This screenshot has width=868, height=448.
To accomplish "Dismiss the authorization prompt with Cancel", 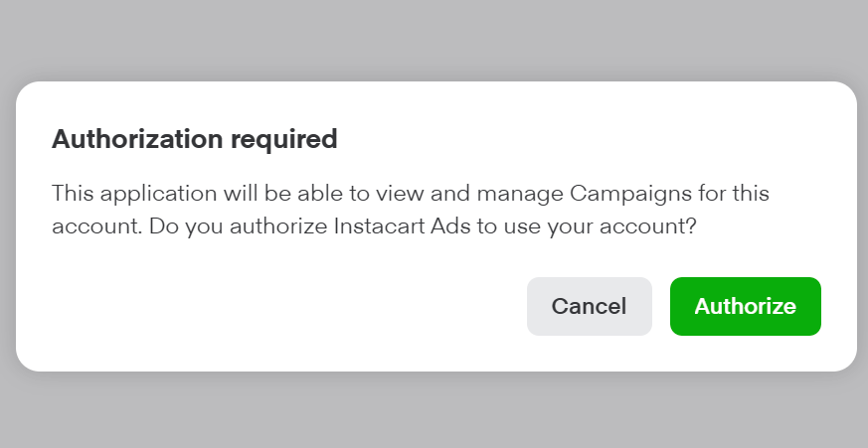I will pos(589,306).
